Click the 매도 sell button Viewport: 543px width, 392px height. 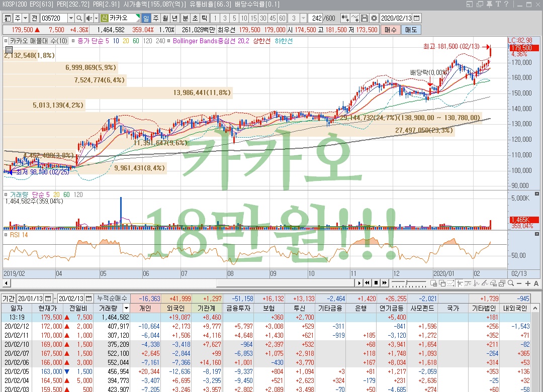point(411,30)
